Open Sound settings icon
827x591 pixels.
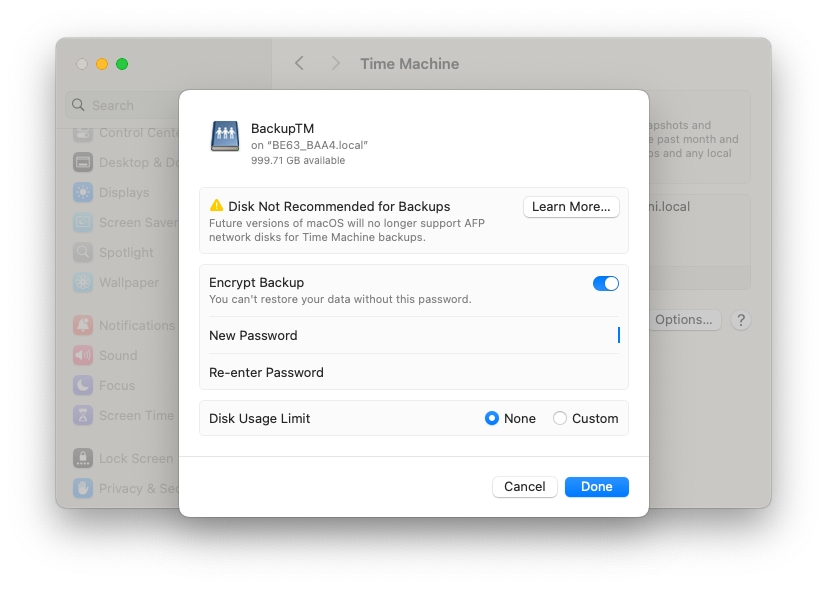tap(83, 355)
